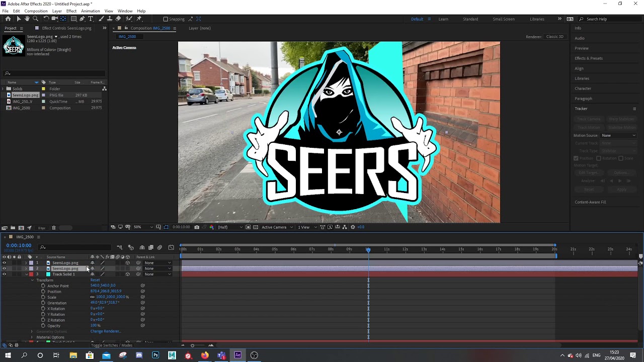
Task: Expand Material Options group
Action: [x=32, y=337]
